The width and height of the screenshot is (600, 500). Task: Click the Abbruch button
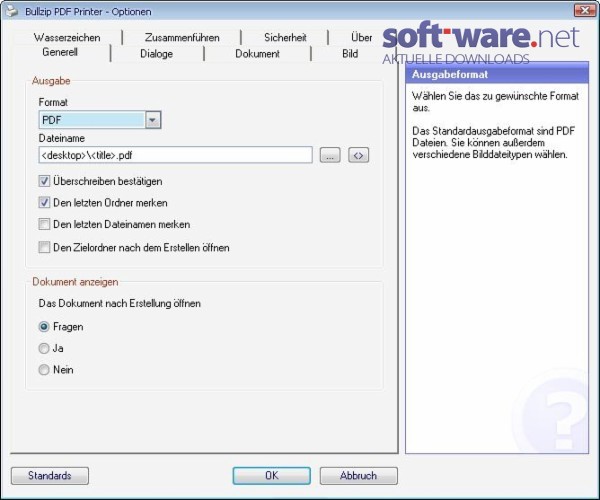pyautogui.click(x=359, y=476)
